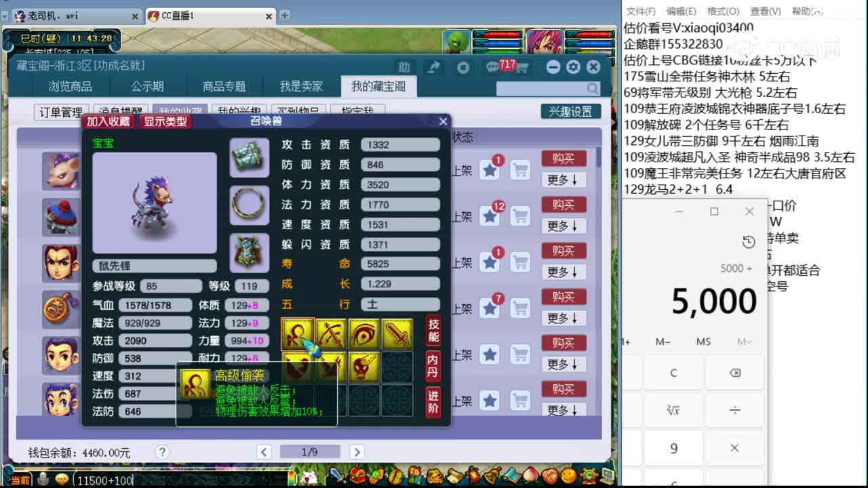This screenshot has height=488, width=868.
Task: Select the bow skill icon in first row
Action: click(331, 334)
